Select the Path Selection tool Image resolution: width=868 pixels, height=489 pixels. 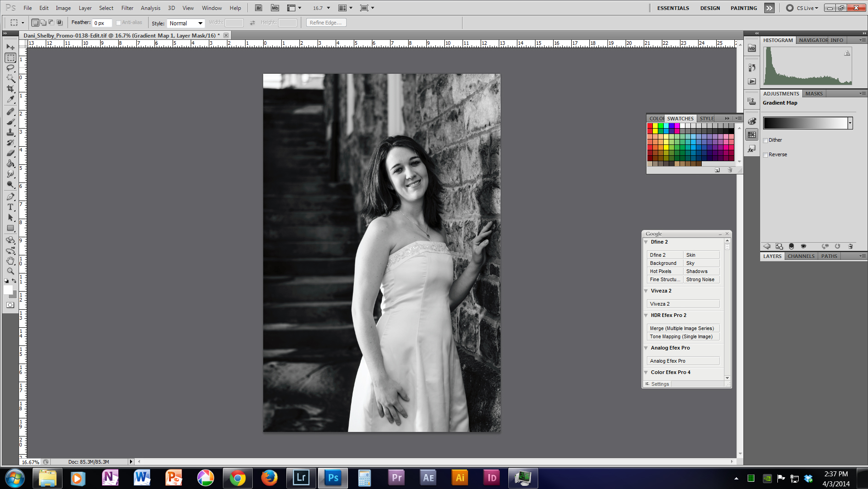10,217
